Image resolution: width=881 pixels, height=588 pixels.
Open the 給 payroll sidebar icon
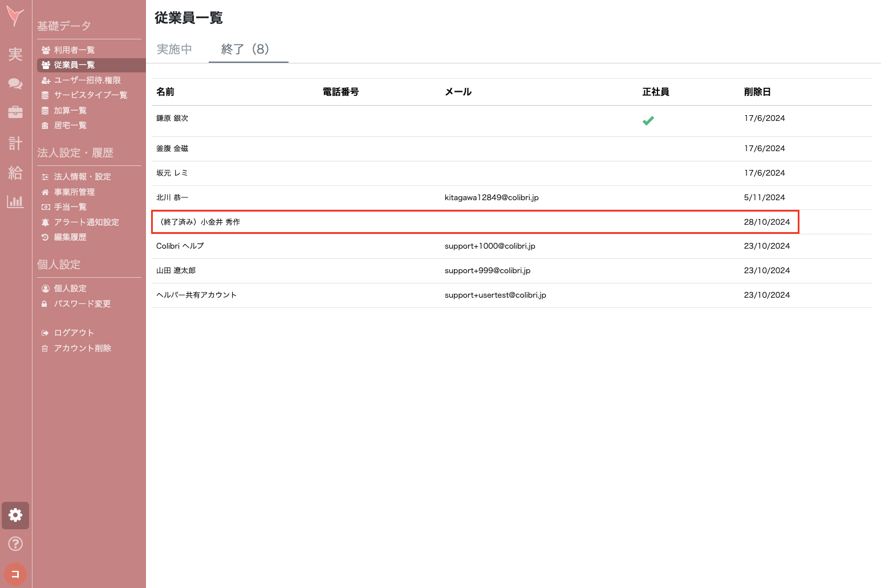coord(15,172)
